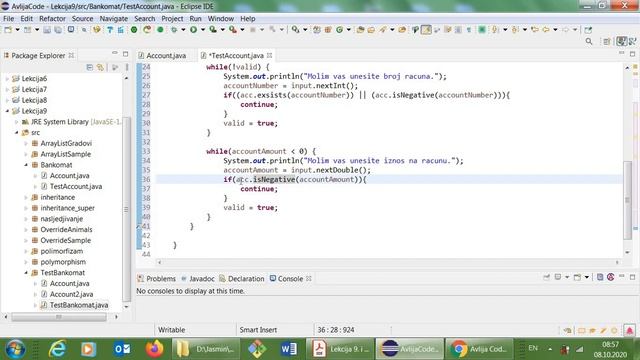Open Chrome Avlija Cod window in taskbar
The width and height of the screenshot is (640, 360).
[x=480, y=349]
